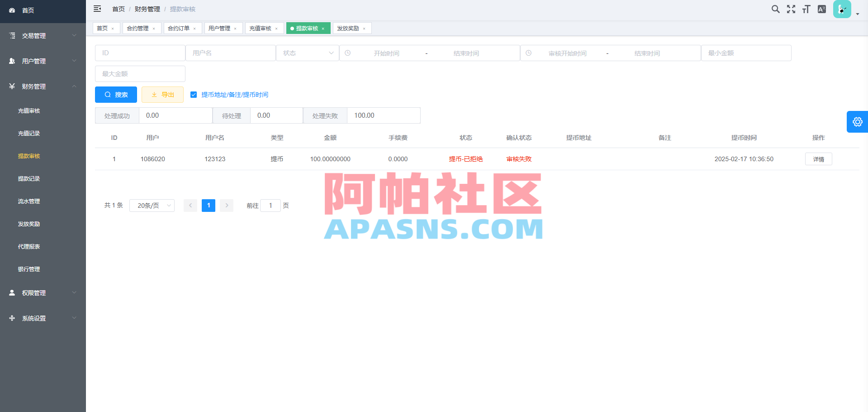Open the 状态 dropdown filter
This screenshot has width=868, height=412.
[x=308, y=53]
